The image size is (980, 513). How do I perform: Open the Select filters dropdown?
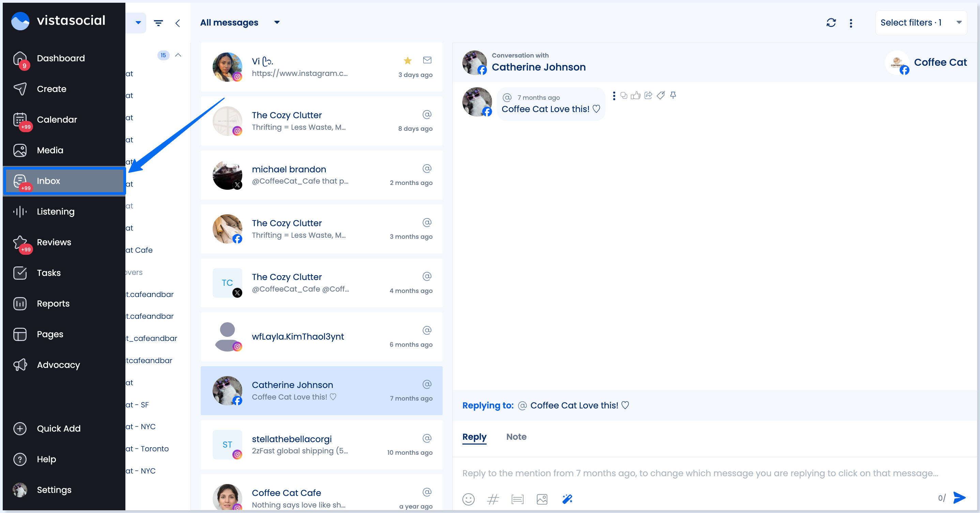pyautogui.click(x=921, y=23)
